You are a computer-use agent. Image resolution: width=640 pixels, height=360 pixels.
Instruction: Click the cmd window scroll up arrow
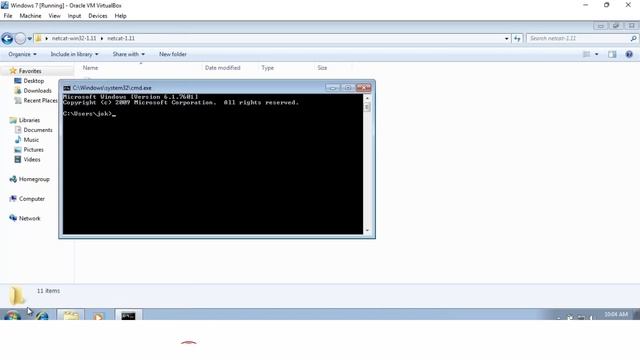[x=367, y=98]
